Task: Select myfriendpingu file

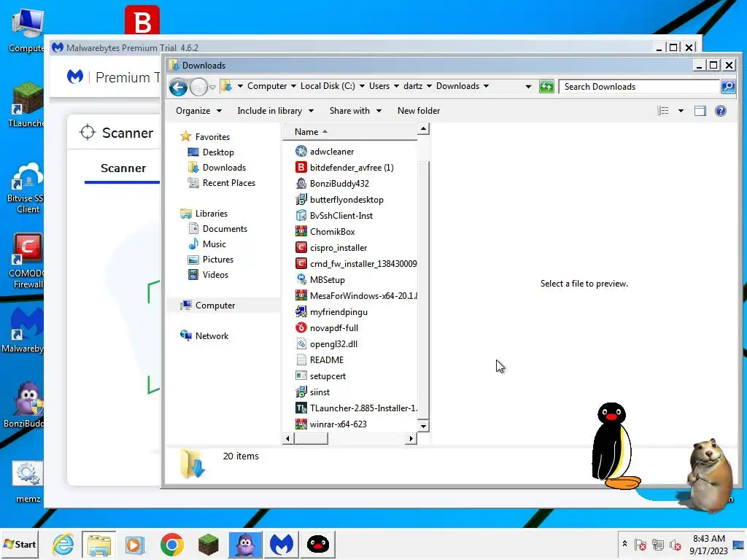Action: (x=332, y=312)
